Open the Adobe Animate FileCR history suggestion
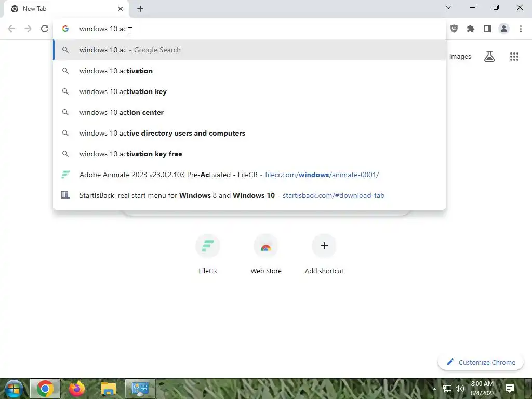The height and width of the screenshot is (399, 532). (249, 175)
